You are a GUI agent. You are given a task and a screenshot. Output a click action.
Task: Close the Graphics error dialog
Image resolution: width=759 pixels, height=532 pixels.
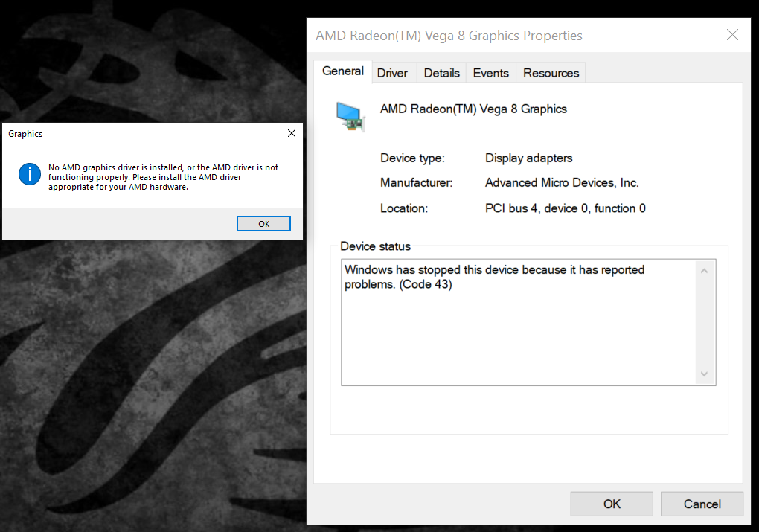[292, 133]
